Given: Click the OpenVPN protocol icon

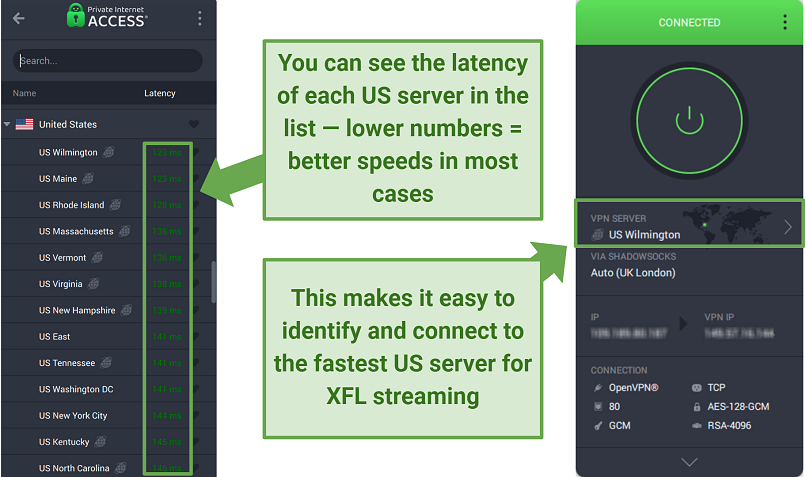Looking at the screenshot, I should (x=598, y=388).
